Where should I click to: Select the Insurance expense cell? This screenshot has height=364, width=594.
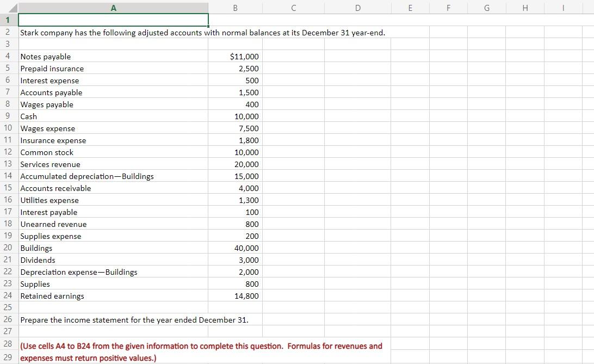tap(113, 140)
